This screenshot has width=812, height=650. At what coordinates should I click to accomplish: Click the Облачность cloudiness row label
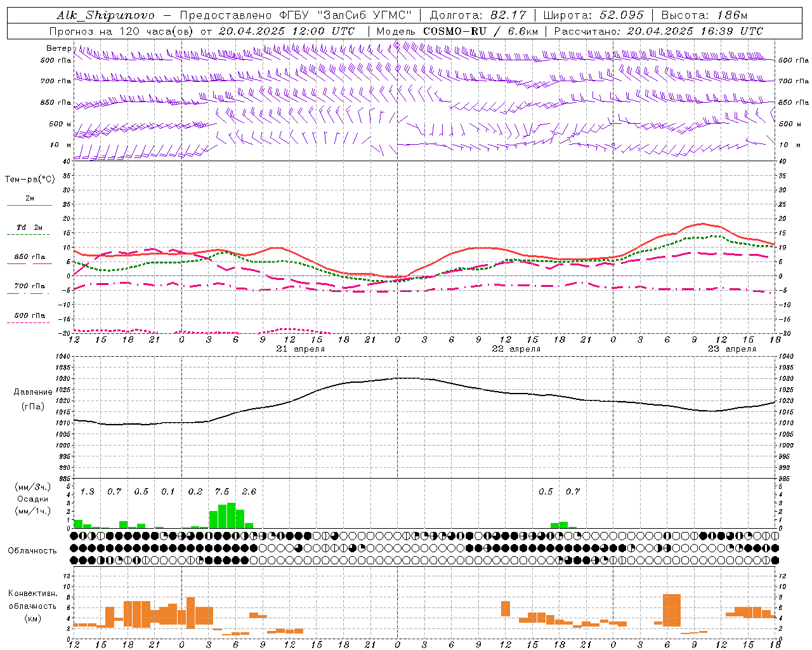pos(32,551)
